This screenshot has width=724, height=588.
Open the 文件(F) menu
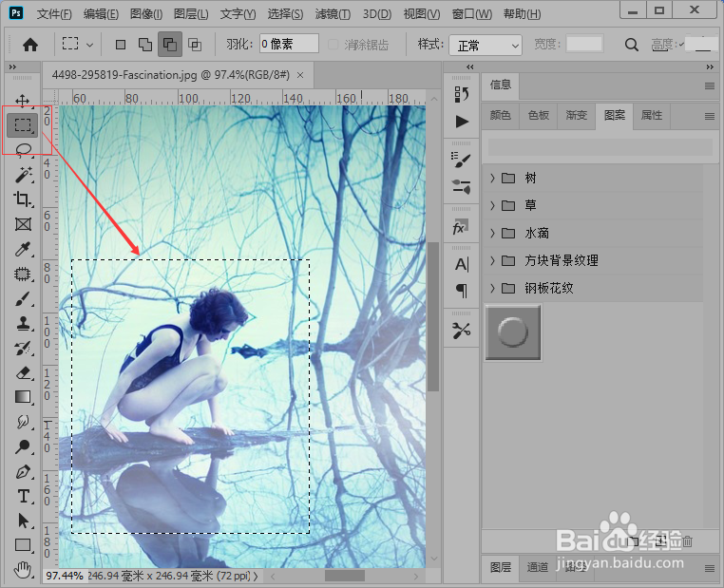(54, 14)
